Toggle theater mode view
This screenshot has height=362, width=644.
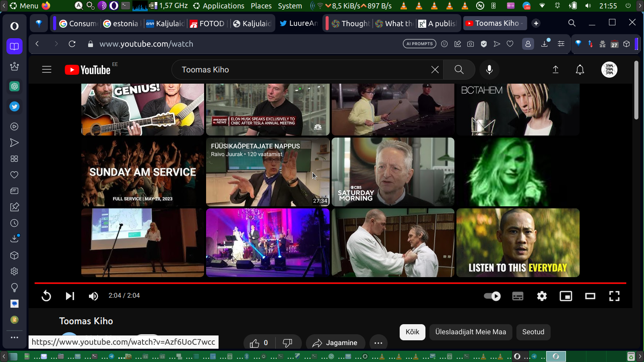point(590,296)
